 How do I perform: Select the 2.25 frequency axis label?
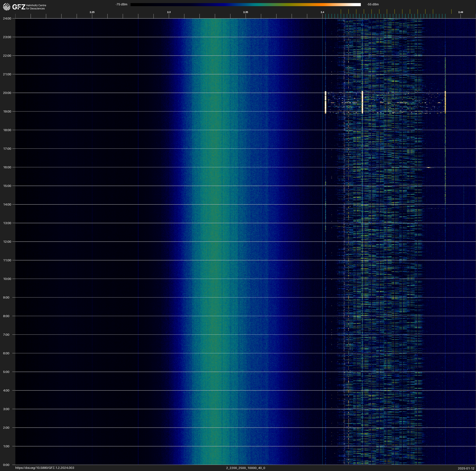[92, 12]
